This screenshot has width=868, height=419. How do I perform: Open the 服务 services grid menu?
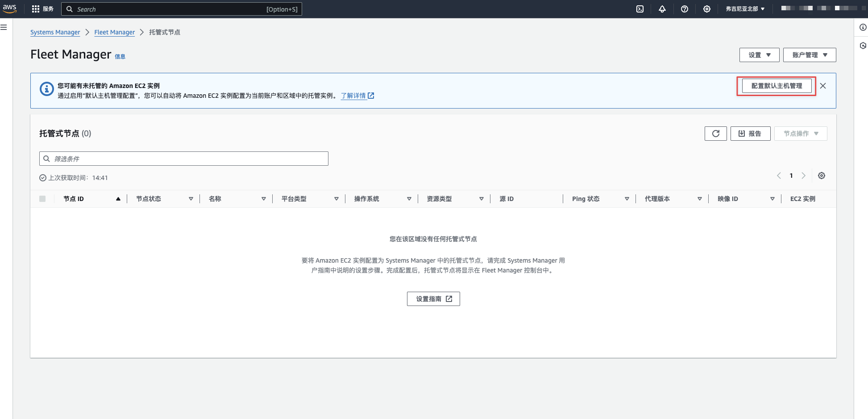43,9
